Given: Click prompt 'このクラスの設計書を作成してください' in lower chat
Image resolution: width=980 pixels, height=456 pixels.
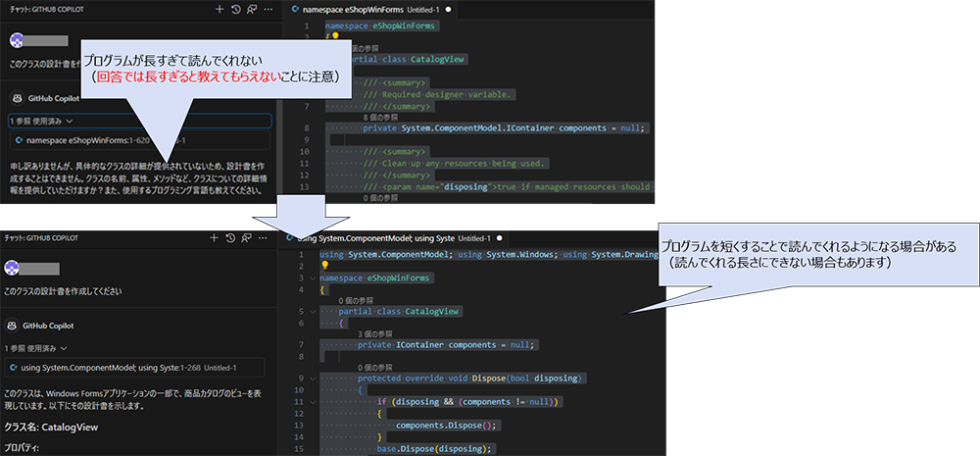Looking at the screenshot, I should pos(63,292).
